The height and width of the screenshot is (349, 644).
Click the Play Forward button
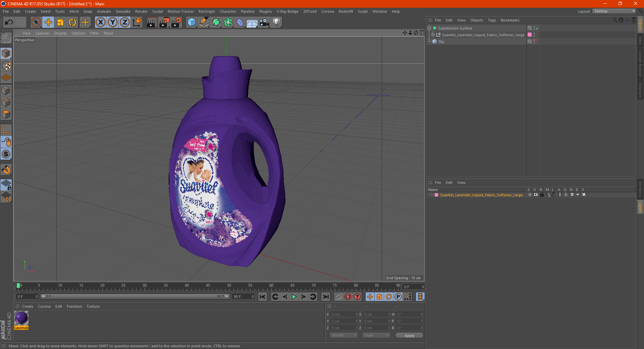[x=294, y=297]
